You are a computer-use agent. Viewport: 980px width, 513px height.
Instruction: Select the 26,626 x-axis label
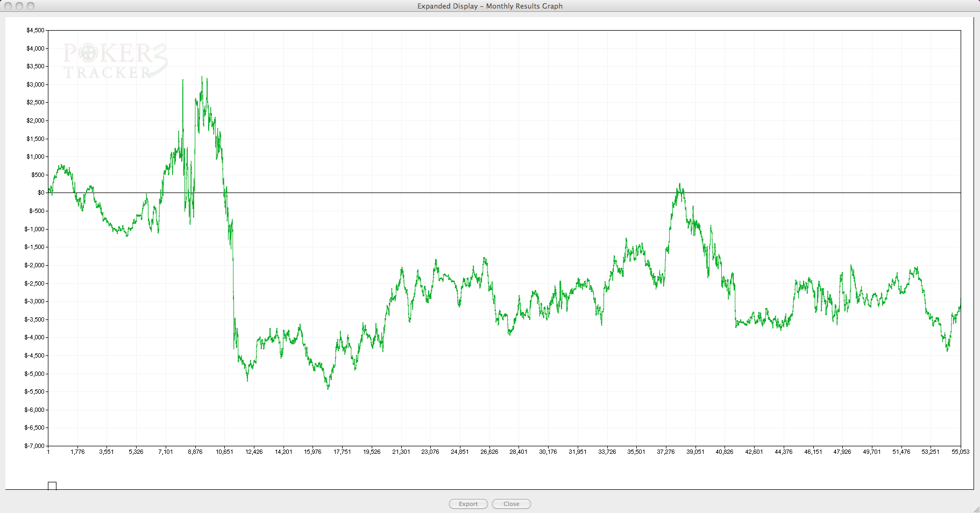(489, 452)
